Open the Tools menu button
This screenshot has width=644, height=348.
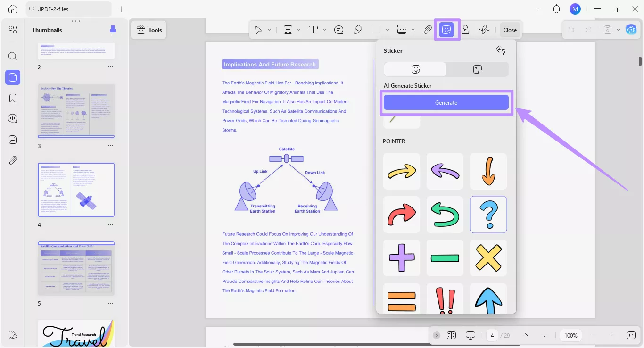[x=149, y=30]
